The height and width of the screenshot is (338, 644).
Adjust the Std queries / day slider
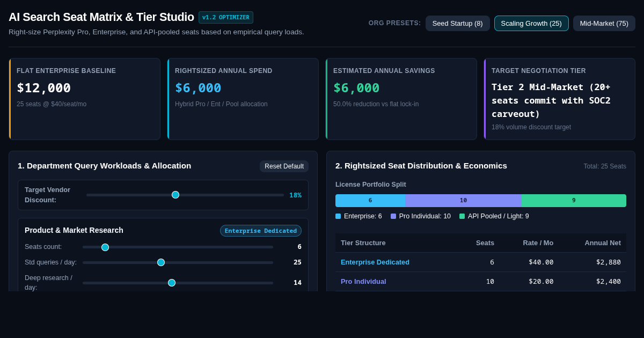click(178, 262)
